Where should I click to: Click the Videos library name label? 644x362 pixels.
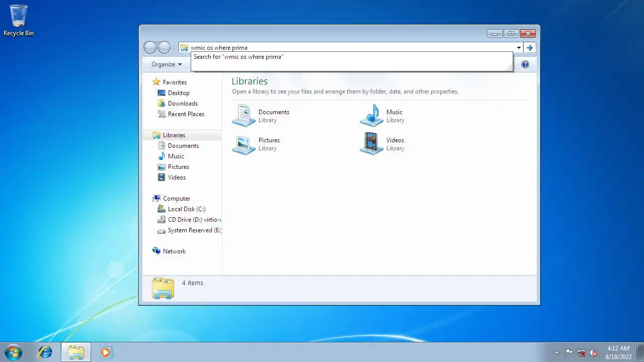pyautogui.click(x=395, y=140)
